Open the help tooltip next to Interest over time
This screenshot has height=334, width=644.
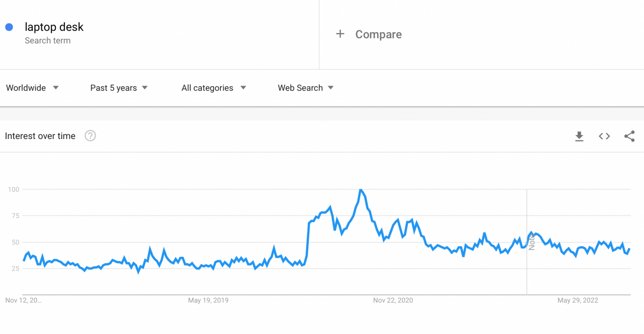(90, 136)
